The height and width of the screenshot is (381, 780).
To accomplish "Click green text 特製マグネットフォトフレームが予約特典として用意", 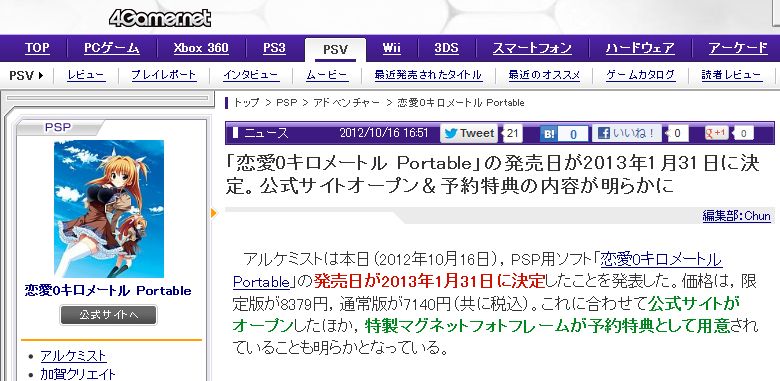I will pos(548,326).
